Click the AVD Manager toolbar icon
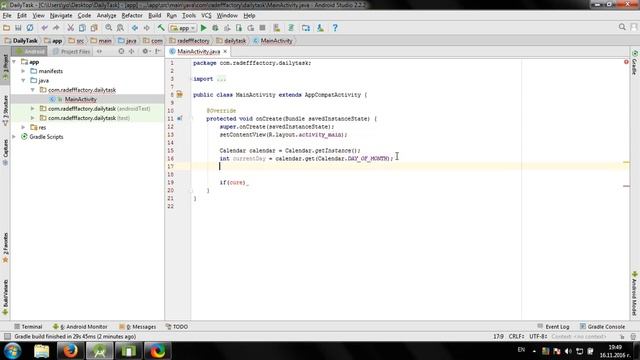 tap(277, 28)
